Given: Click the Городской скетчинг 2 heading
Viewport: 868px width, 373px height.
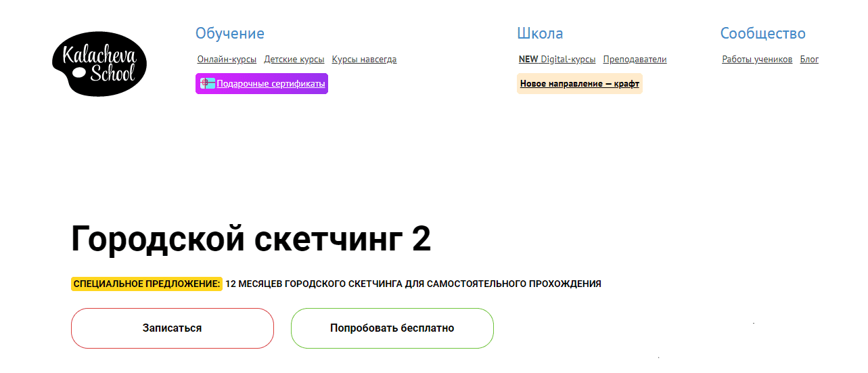Looking at the screenshot, I should click(251, 239).
